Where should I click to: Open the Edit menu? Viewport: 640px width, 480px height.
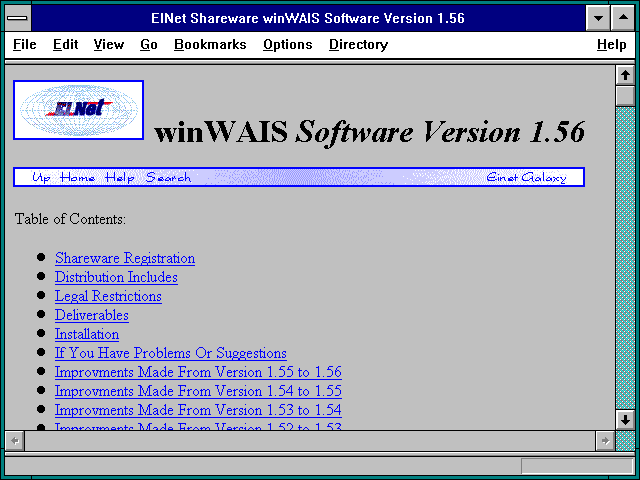tap(65, 44)
